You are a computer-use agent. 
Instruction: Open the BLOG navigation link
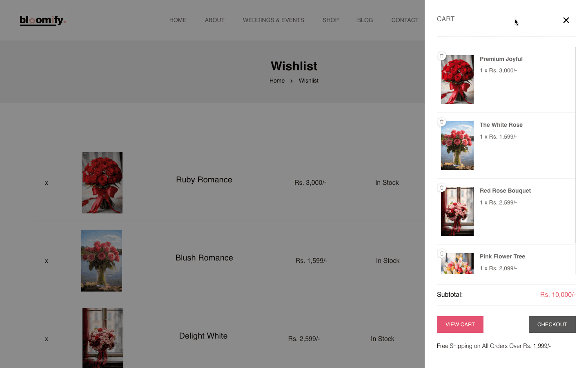click(365, 20)
